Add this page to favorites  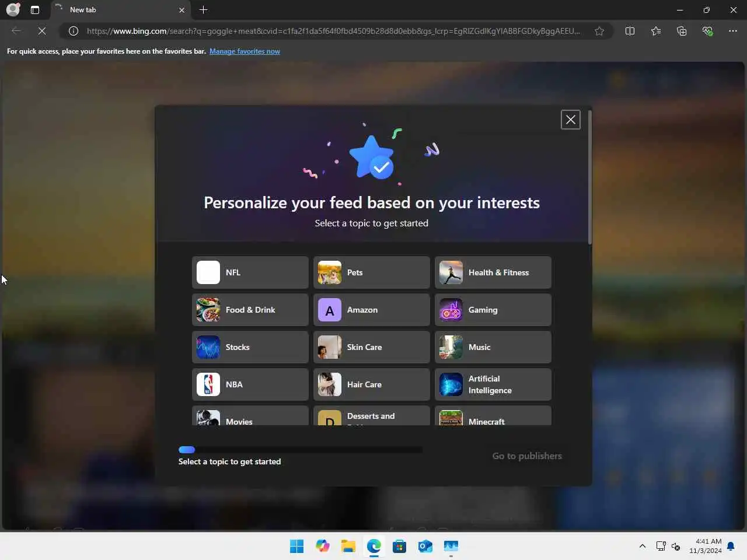click(x=599, y=31)
